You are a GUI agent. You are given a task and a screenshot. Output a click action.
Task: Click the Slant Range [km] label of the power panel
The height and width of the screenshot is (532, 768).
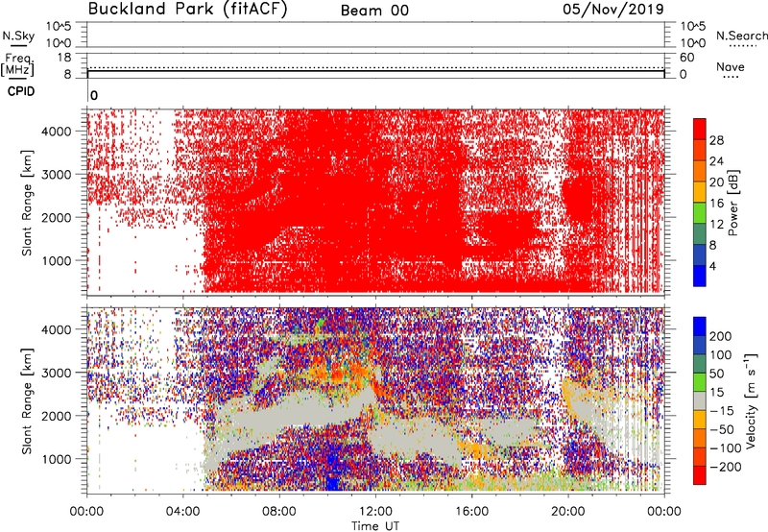27,203
